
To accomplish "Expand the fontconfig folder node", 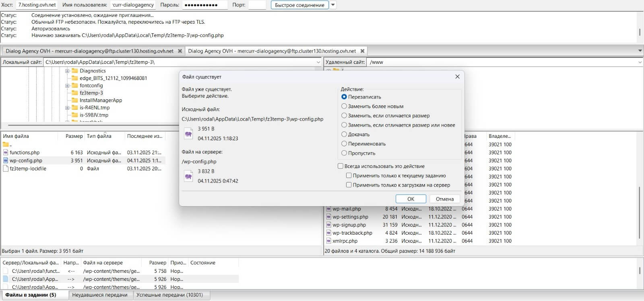I will (67, 86).
